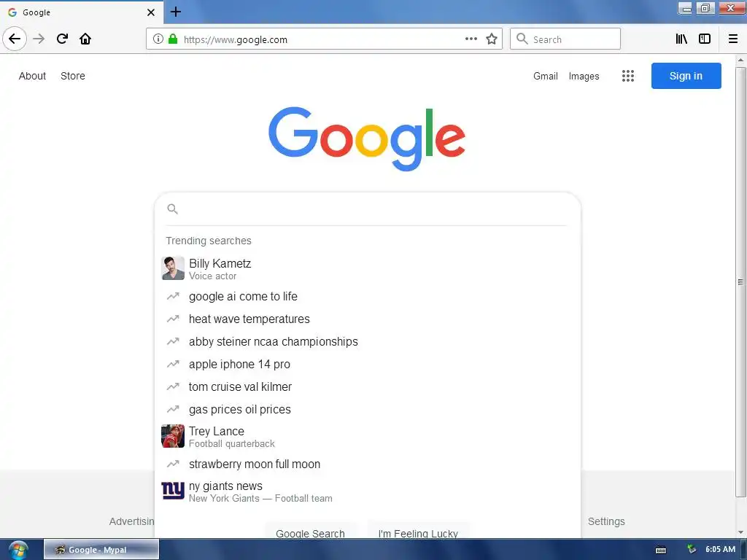Screen dimensions: 747x560
Task: Toggle the sidebar view icon
Action: 705,39
